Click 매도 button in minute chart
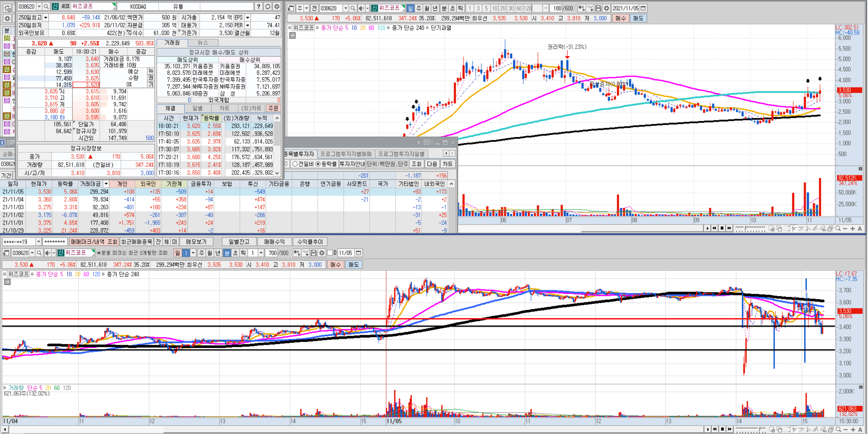 click(x=354, y=265)
